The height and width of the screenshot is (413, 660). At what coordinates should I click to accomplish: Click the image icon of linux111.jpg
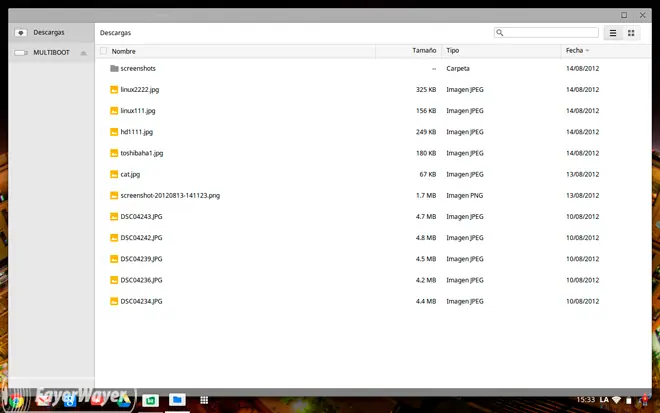114,111
